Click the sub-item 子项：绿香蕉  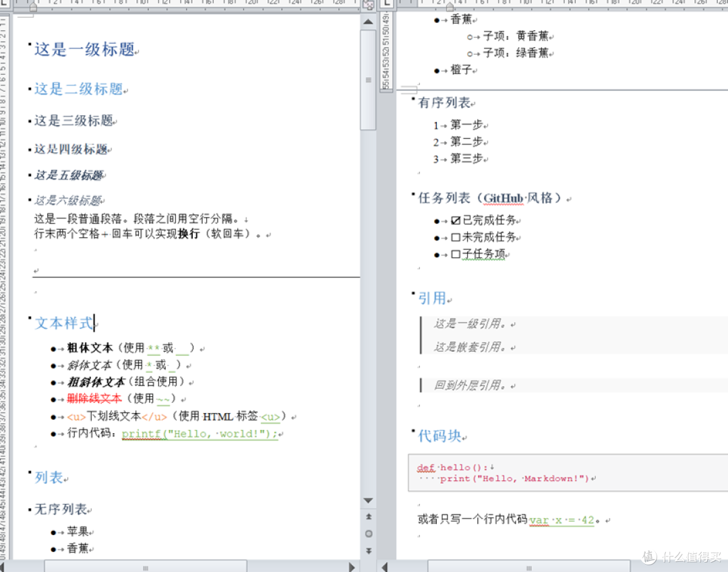[x=516, y=53]
